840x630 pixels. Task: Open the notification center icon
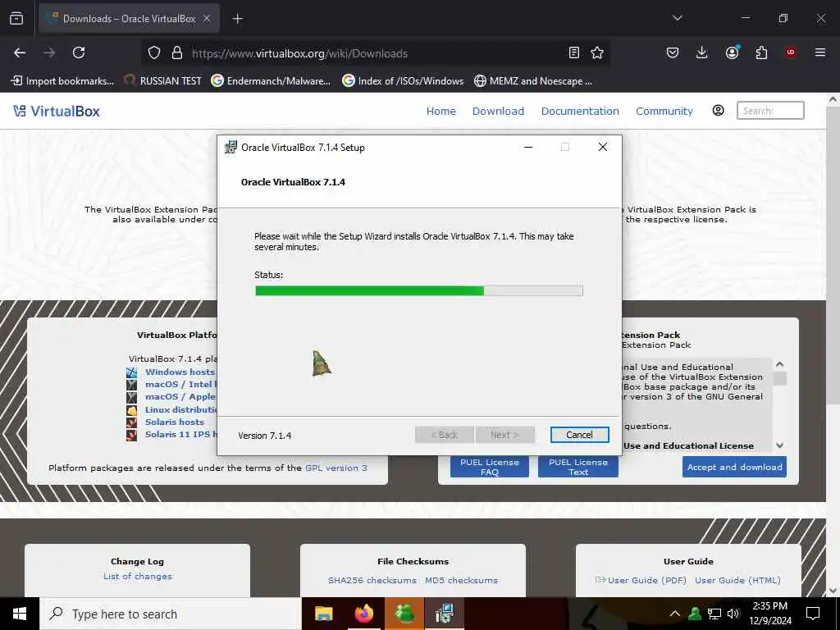point(813,614)
